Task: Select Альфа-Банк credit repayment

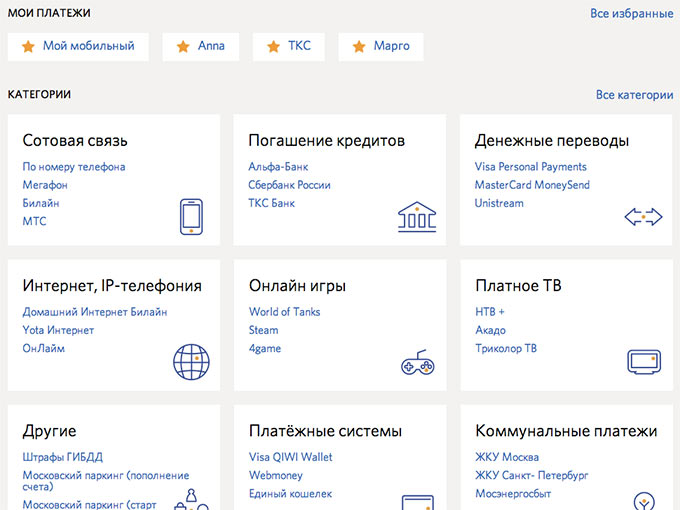Action: [x=278, y=167]
